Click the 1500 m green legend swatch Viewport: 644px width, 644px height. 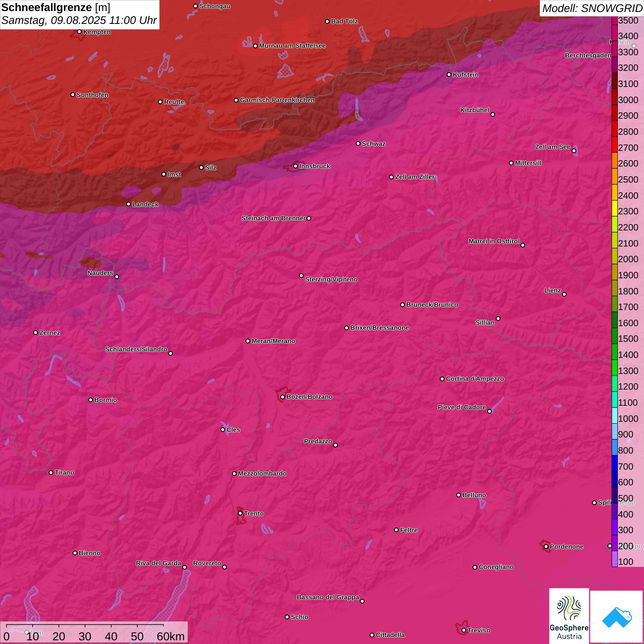tap(615, 336)
